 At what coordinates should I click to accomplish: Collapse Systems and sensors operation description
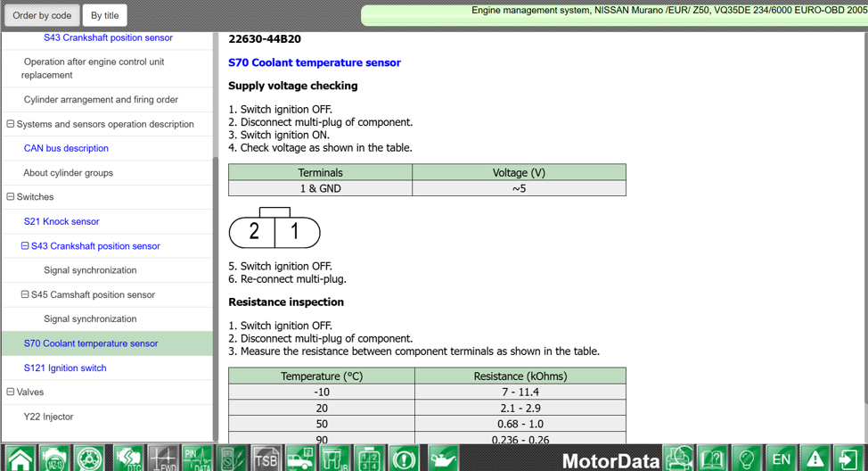(x=10, y=124)
